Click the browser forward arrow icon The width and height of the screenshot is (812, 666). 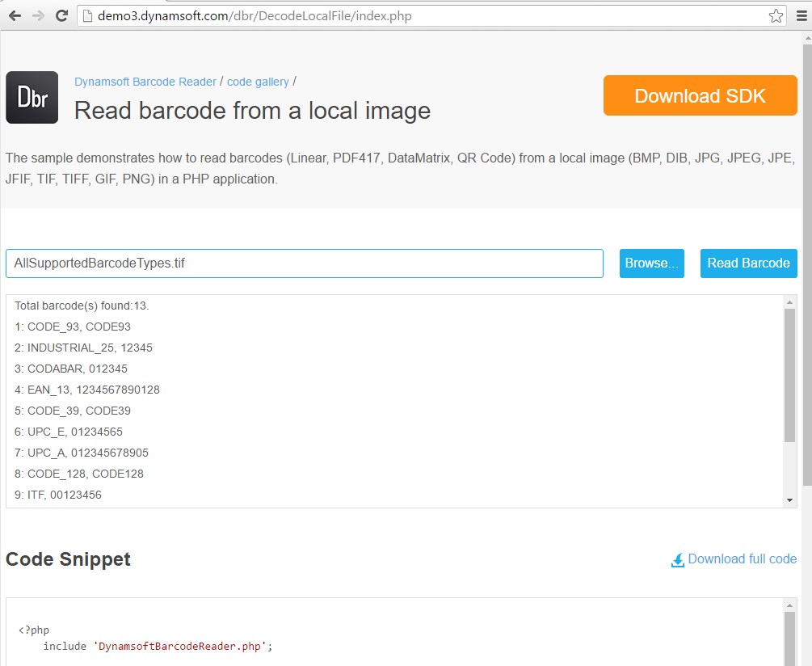pyautogui.click(x=38, y=16)
